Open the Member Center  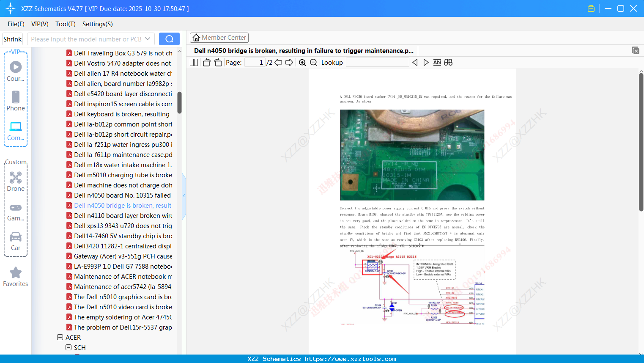[x=219, y=38]
